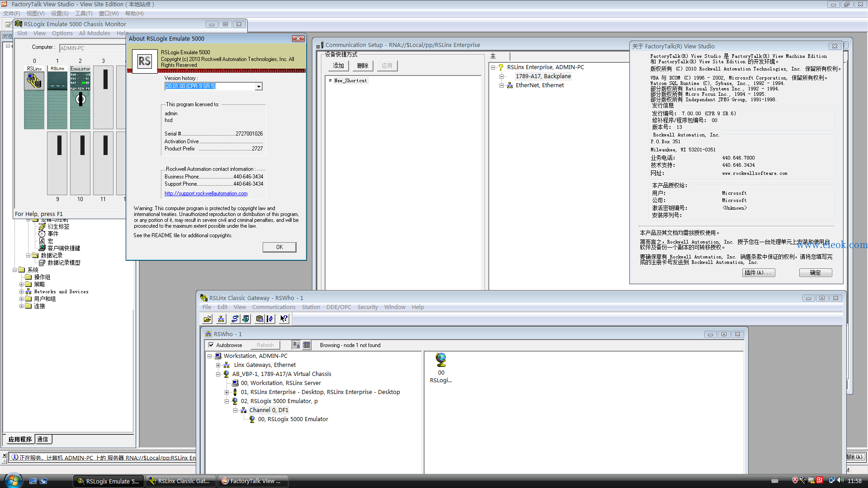Open the DDE/OPC menu

pos(339,307)
